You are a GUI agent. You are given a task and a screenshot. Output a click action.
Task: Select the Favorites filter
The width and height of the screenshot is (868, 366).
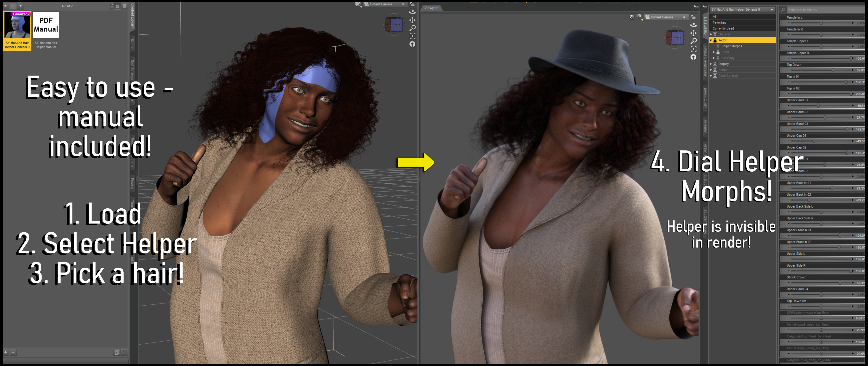tap(742, 23)
